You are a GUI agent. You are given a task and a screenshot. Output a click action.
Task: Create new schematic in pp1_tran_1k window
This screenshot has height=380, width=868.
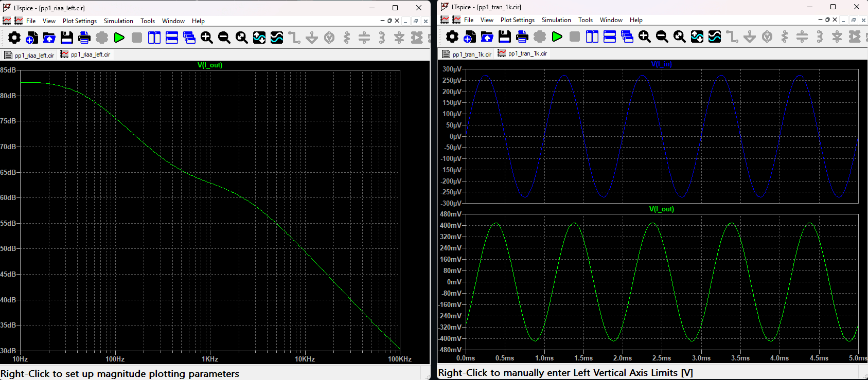(x=470, y=37)
